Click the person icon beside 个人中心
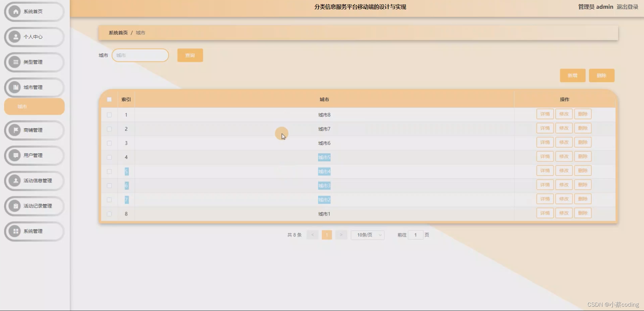This screenshot has width=644, height=311. 15,37
